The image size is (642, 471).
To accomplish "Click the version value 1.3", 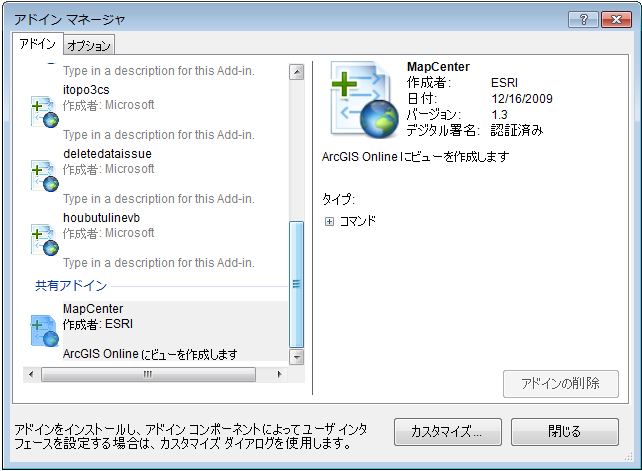I will click(500, 115).
